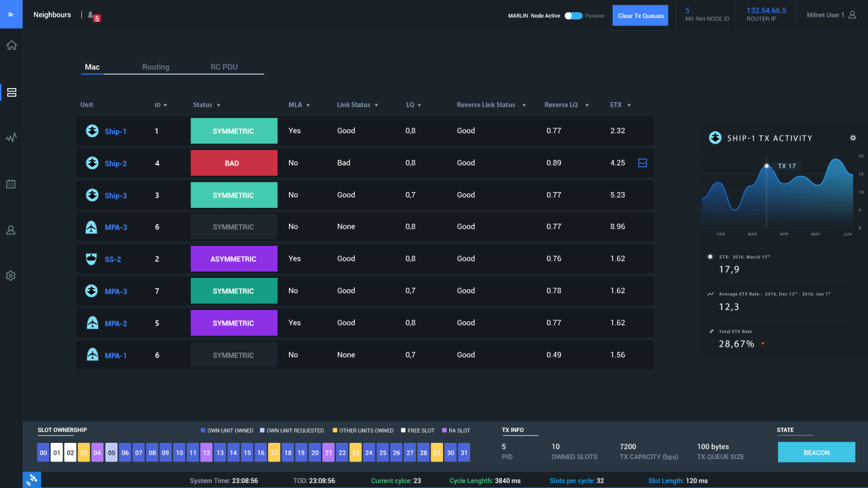Open the Home view from the sidebar
Screen dimensions: 868x488
click(11, 45)
